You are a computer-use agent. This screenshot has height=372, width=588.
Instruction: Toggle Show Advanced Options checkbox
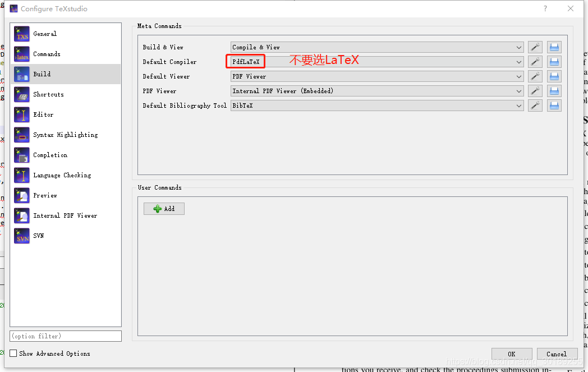click(13, 353)
